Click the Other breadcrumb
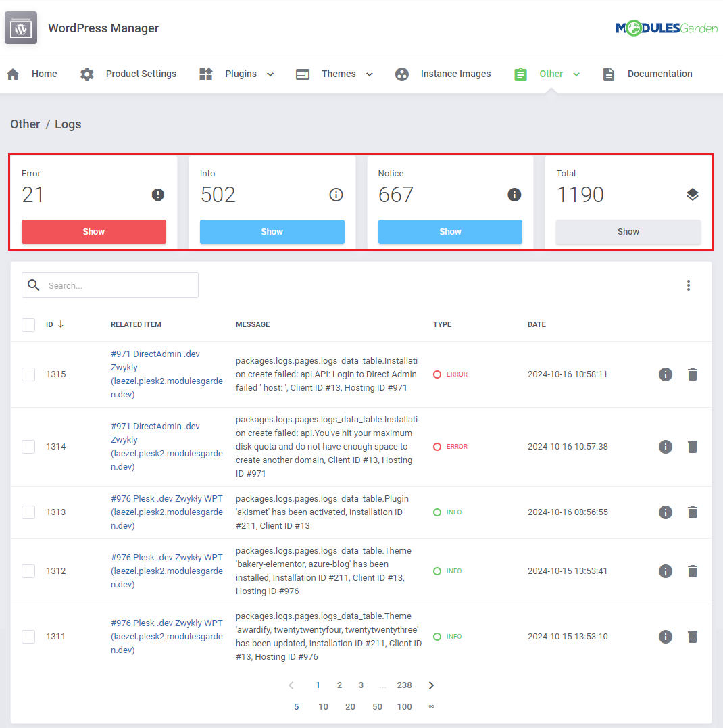This screenshot has height=728, width=723. pyautogui.click(x=25, y=124)
